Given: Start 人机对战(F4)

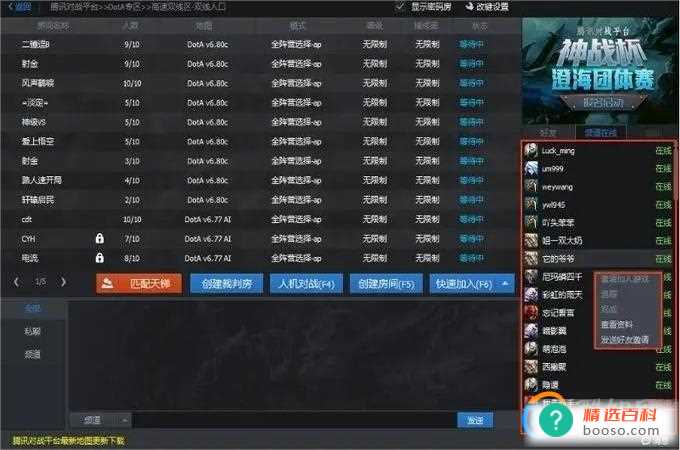Looking at the screenshot, I should coord(306,284).
